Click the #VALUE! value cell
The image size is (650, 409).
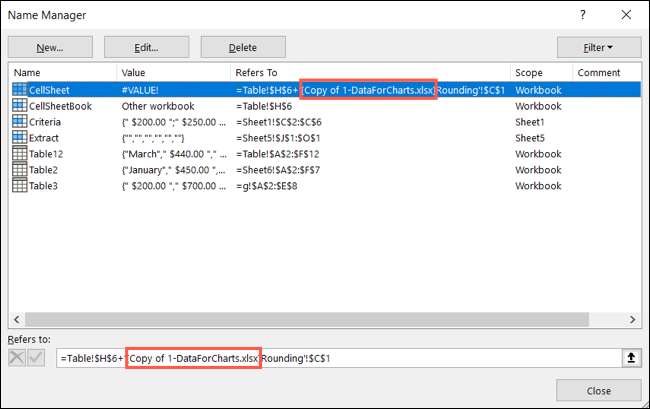coord(140,90)
